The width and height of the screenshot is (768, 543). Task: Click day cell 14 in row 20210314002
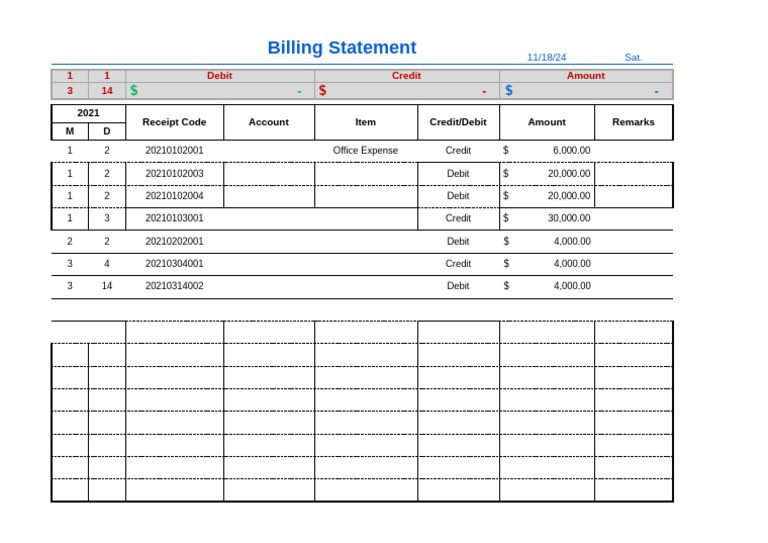[x=107, y=285]
